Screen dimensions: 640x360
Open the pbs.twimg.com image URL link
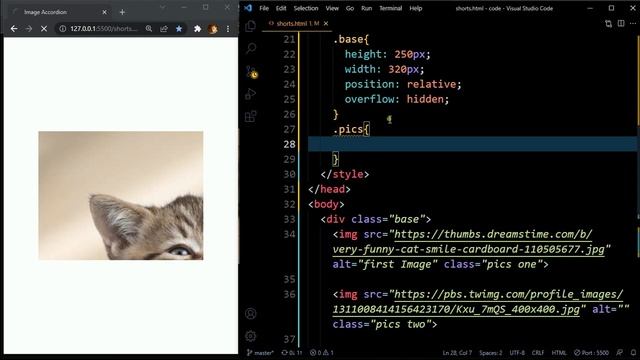(478, 302)
